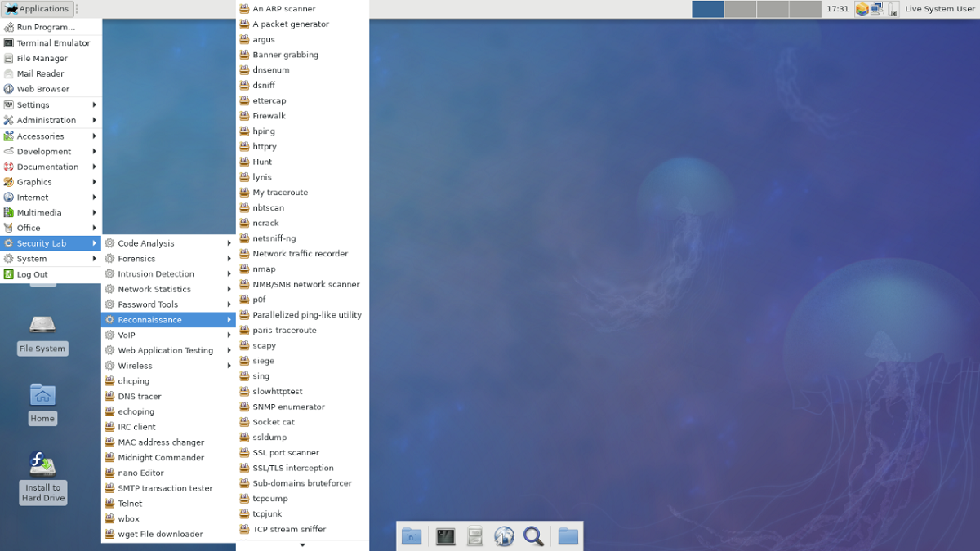Click the Midnight Commander launcher icon
Viewport: 980px width, 551px height.
point(110,458)
